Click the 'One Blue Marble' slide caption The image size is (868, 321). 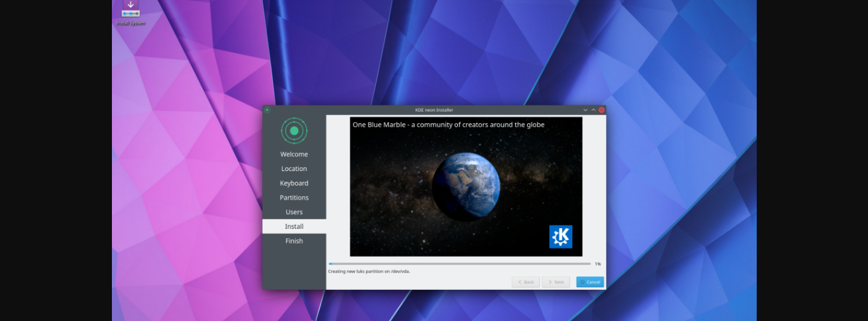click(448, 125)
